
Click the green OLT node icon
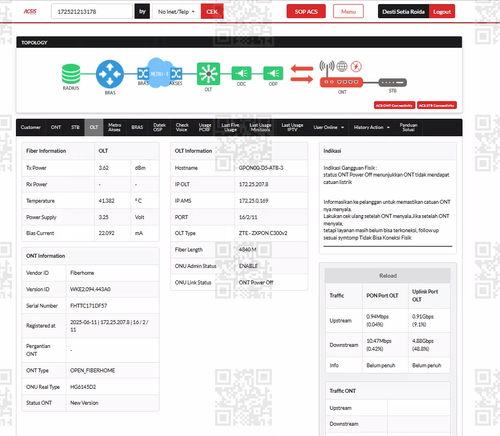(208, 74)
